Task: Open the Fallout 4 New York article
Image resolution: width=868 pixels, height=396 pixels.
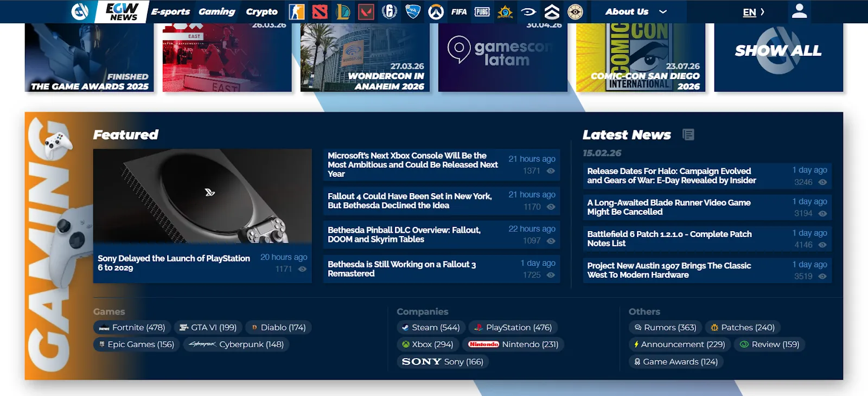Action: pyautogui.click(x=410, y=201)
